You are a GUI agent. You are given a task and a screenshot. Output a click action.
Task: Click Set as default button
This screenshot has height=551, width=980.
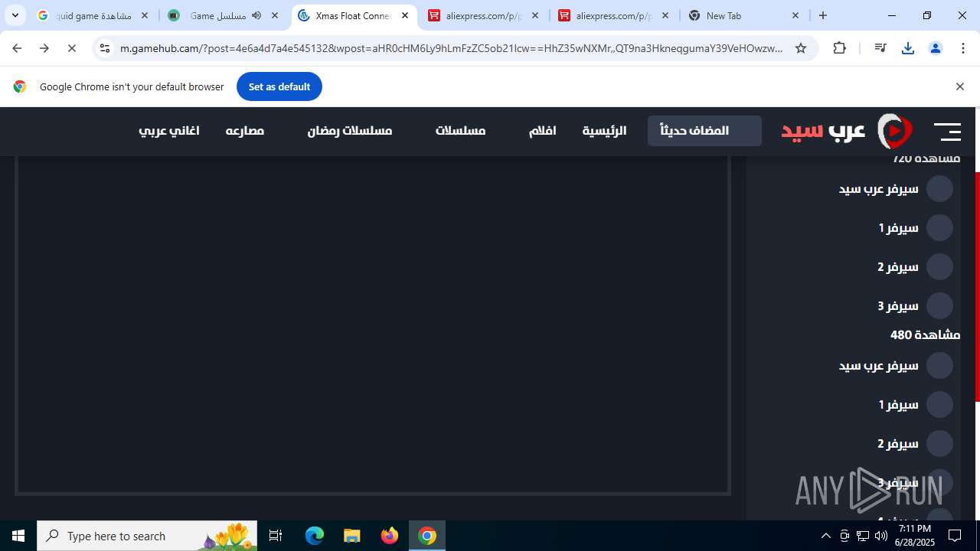click(x=279, y=86)
